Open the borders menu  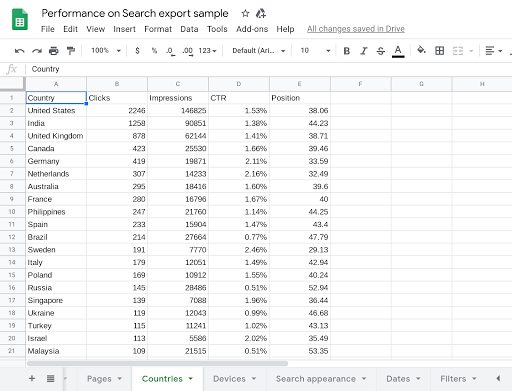coord(440,51)
